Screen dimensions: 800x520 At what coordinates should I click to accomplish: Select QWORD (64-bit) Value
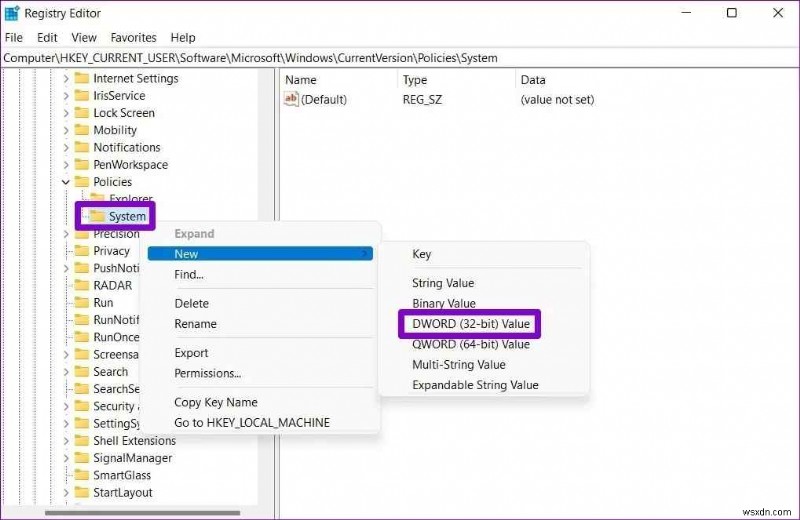pos(471,344)
